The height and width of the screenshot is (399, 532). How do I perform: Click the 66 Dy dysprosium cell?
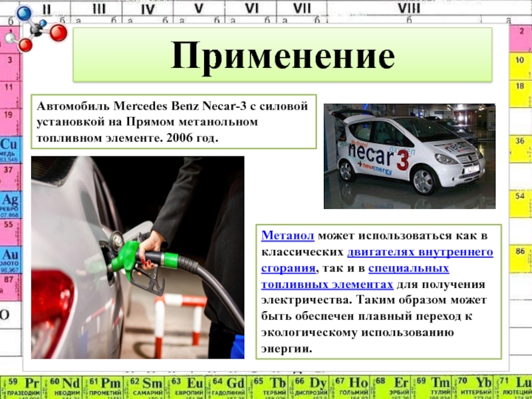tap(308, 387)
